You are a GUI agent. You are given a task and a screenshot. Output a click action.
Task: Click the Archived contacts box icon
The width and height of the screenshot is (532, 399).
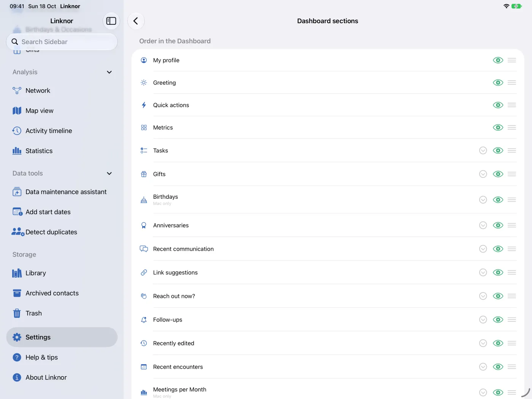coord(17,293)
